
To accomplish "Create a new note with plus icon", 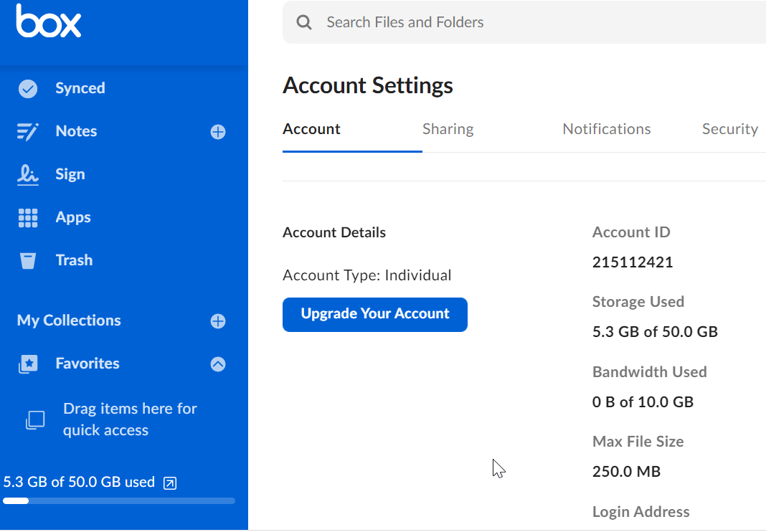I will [218, 131].
